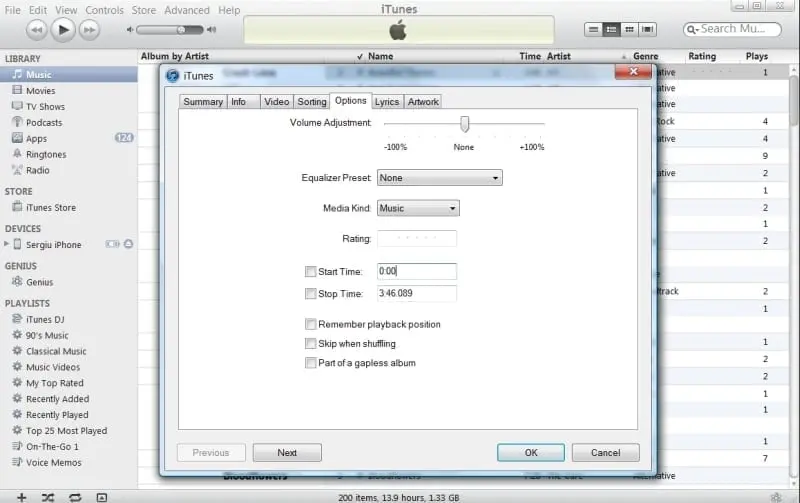Switch to the Video tab
The width and height of the screenshot is (800, 503).
[277, 102]
